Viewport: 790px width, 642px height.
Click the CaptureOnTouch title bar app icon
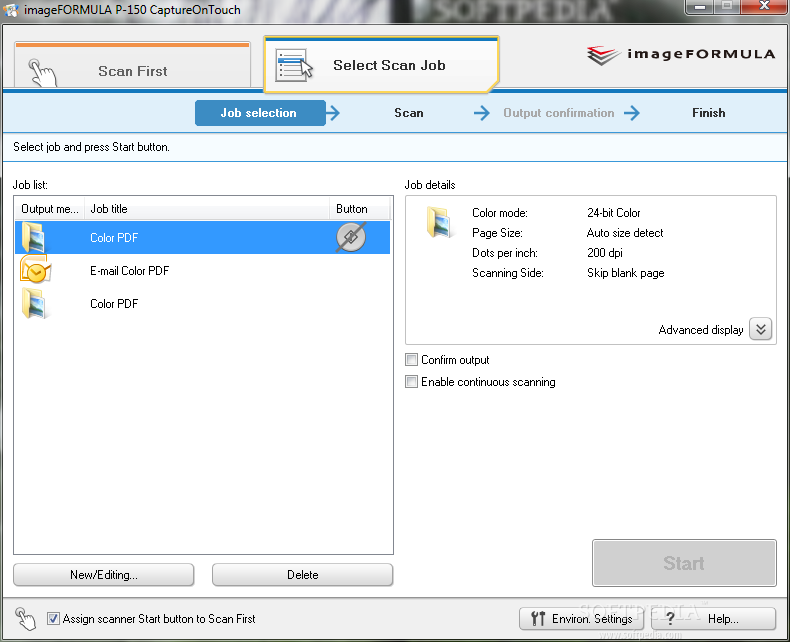point(11,10)
